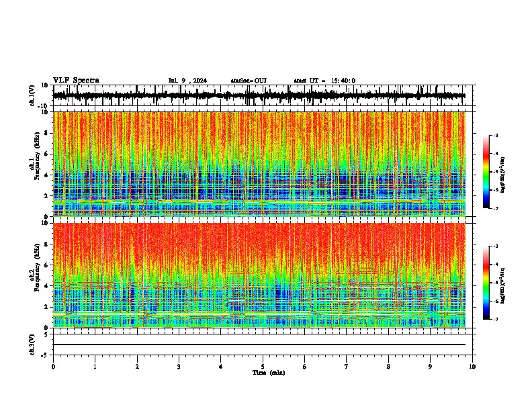Click the 'Jul 9, 2024' date label
532x411 pixels.
coord(187,81)
